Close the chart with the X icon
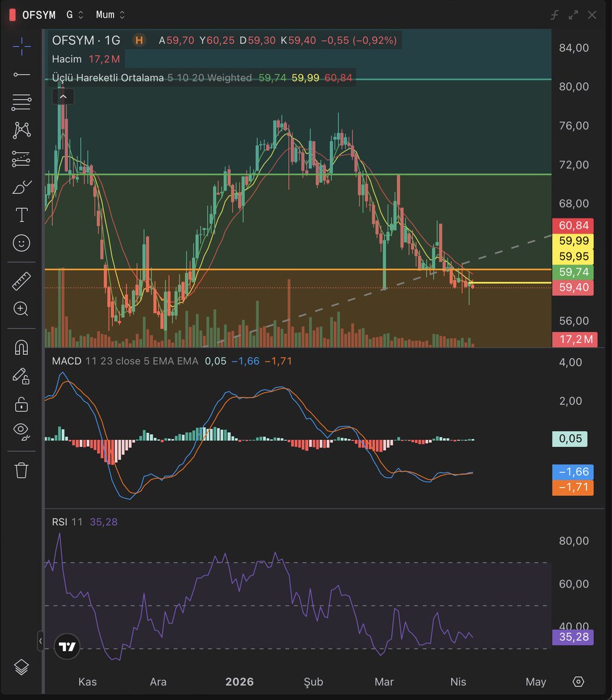 click(x=592, y=15)
